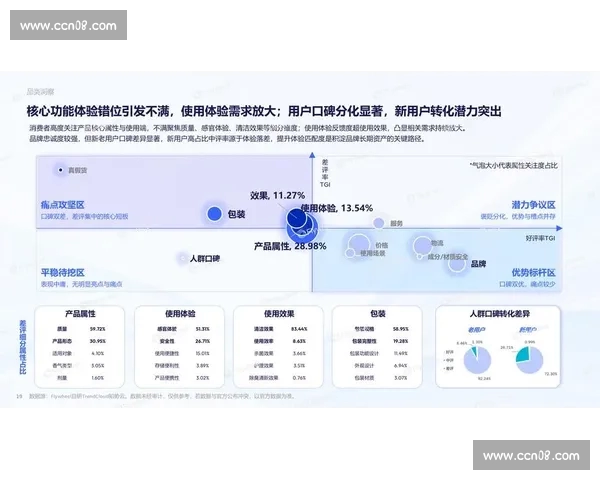Image resolution: width=600 pixels, height=480 pixels.
Task: Click the 效果, 11.27% label
Action: pos(277,195)
